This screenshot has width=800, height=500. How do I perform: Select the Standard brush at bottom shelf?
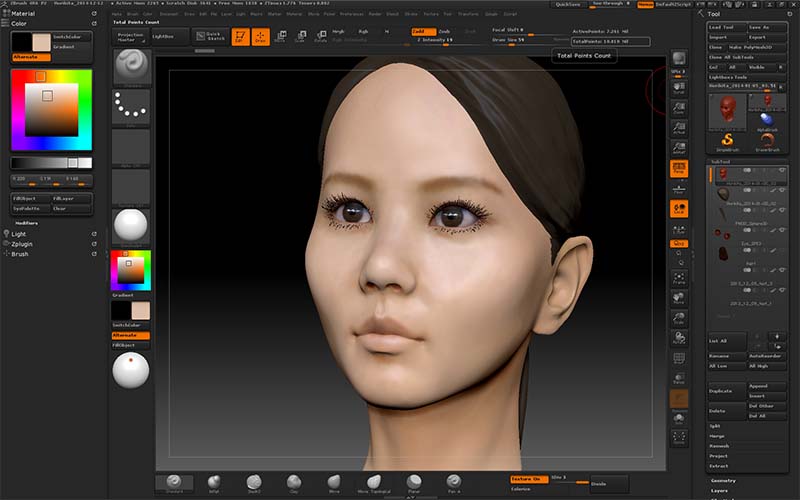(174, 483)
